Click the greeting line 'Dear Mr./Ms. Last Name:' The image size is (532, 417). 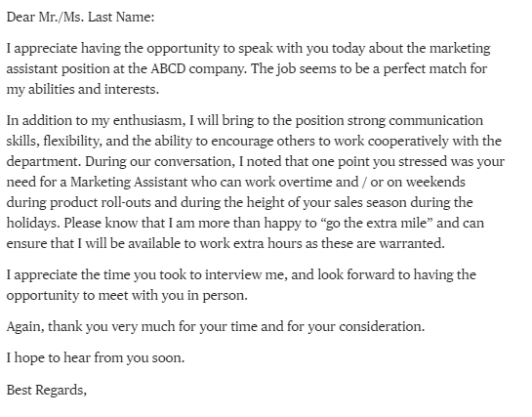click(80, 17)
